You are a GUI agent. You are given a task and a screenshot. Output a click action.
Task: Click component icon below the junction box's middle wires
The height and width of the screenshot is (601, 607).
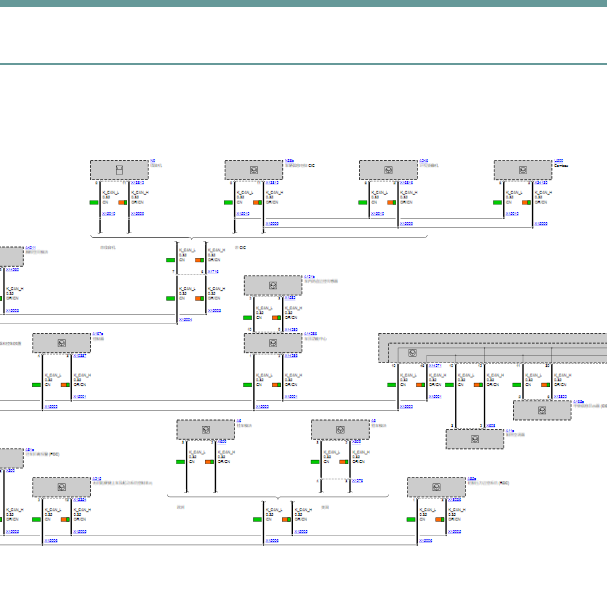click(x=475, y=439)
